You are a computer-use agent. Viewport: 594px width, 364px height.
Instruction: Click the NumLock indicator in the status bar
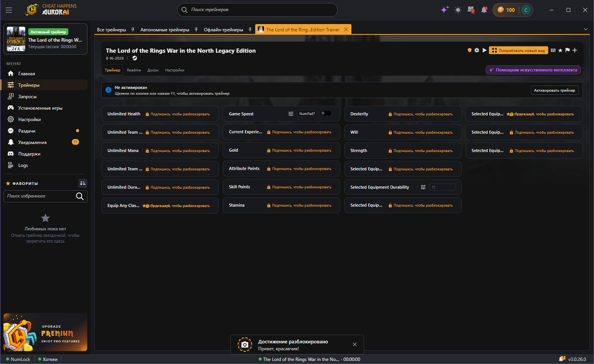[18, 359]
